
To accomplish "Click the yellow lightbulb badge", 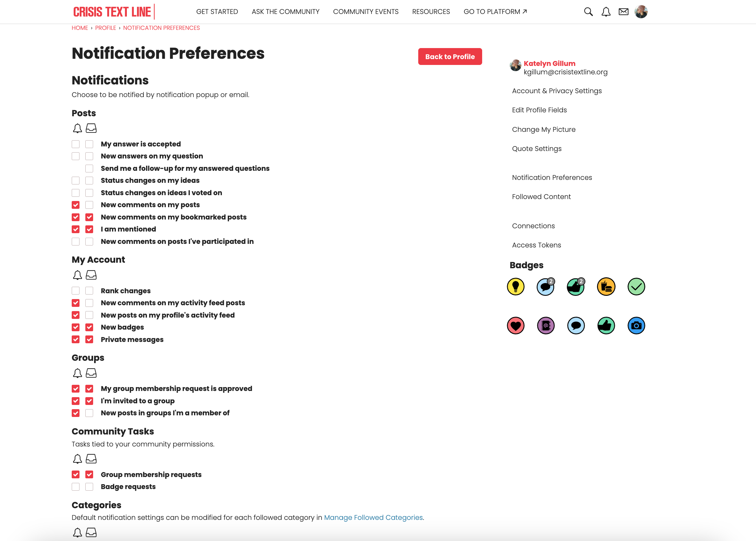I will click(x=515, y=286).
